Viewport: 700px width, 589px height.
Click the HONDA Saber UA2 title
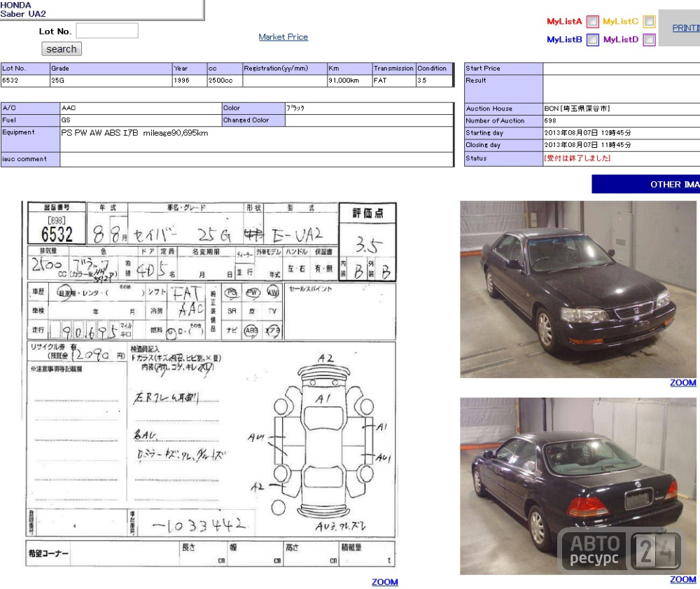click(23, 9)
